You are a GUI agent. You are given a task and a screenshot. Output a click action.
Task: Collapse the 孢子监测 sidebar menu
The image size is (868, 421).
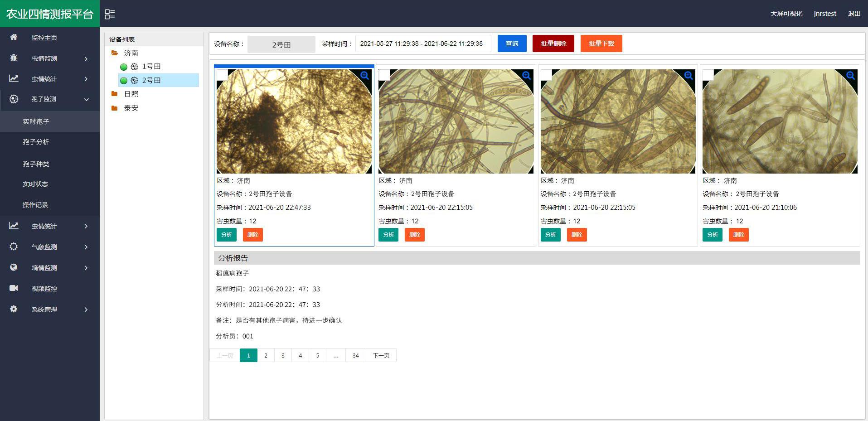point(50,99)
